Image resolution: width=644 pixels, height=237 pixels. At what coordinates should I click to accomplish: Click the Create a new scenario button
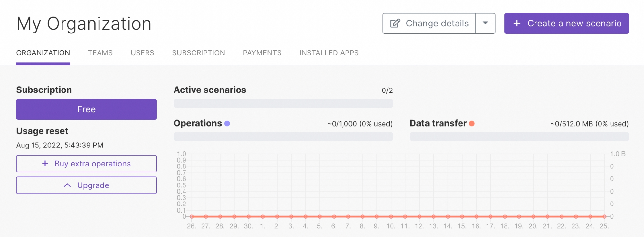(566, 23)
